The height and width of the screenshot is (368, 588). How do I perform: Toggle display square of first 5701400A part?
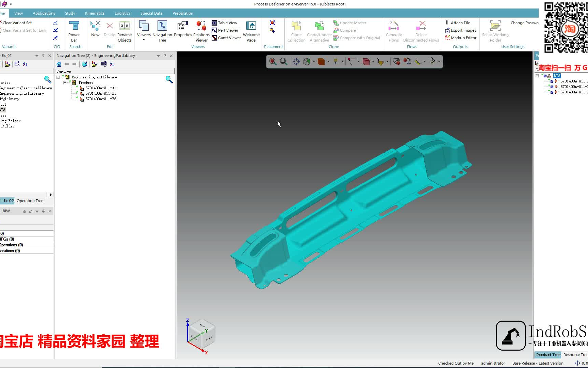point(552,81)
